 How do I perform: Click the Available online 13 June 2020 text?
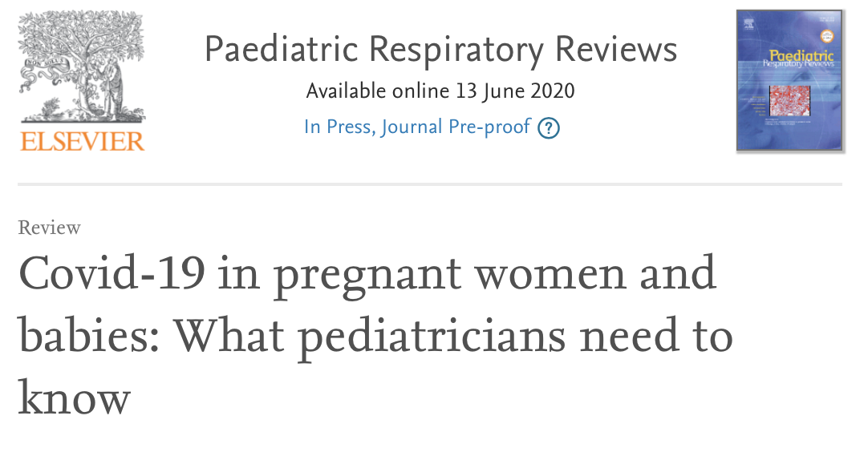tap(440, 91)
